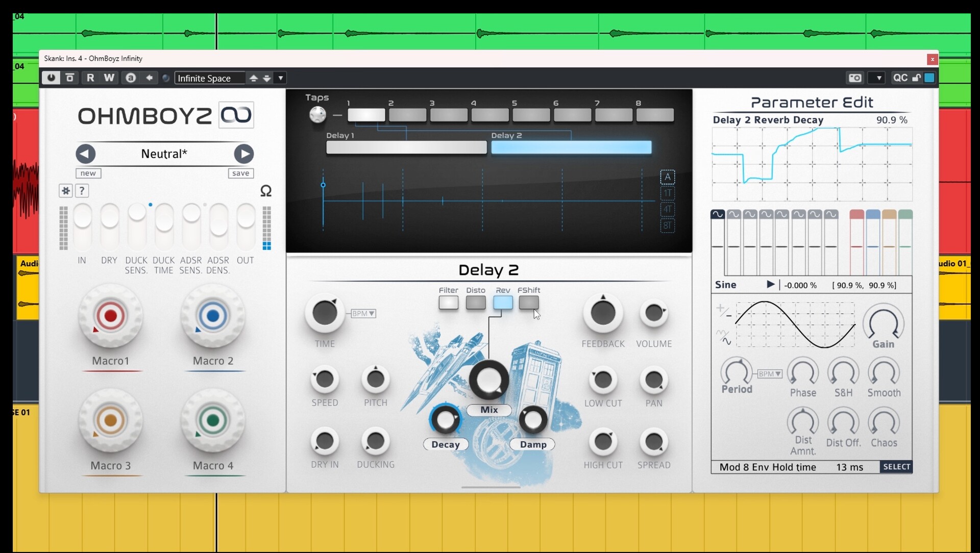Click the Omega symbol icon
980x553 pixels.
click(266, 191)
